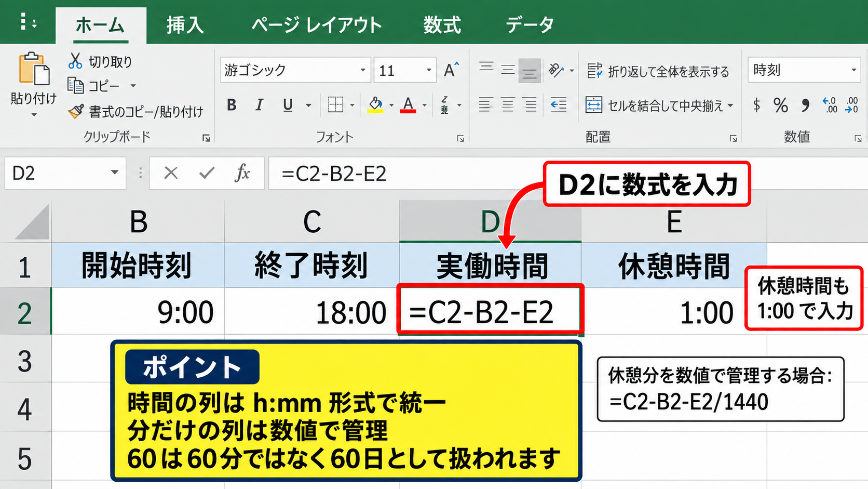Open the Alignment group dialog launcher
The width and height of the screenshot is (868, 489).
[x=733, y=138]
